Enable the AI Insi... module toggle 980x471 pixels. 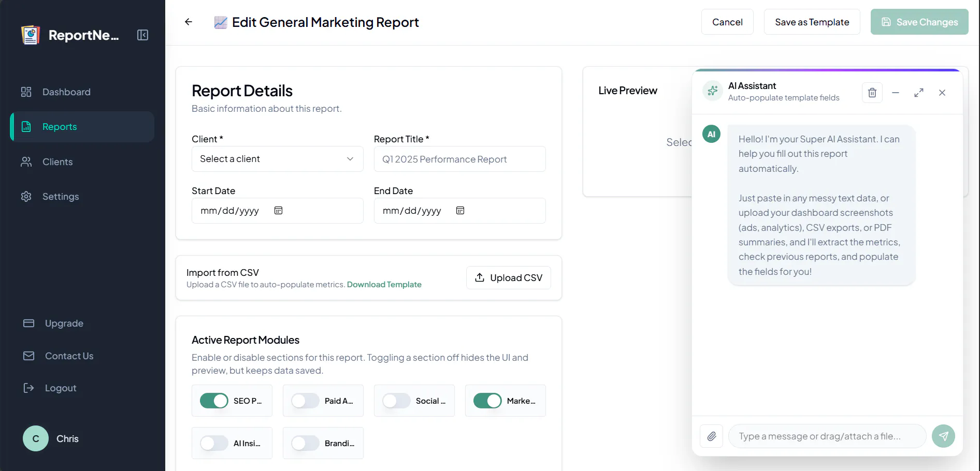pos(214,444)
